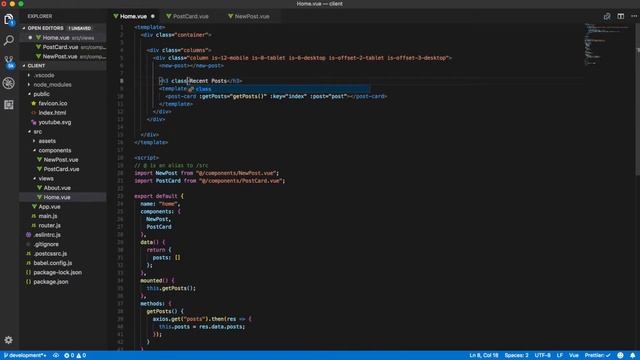Open package.json file
The width and height of the screenshot is (640, 360).
click(63, 282)
